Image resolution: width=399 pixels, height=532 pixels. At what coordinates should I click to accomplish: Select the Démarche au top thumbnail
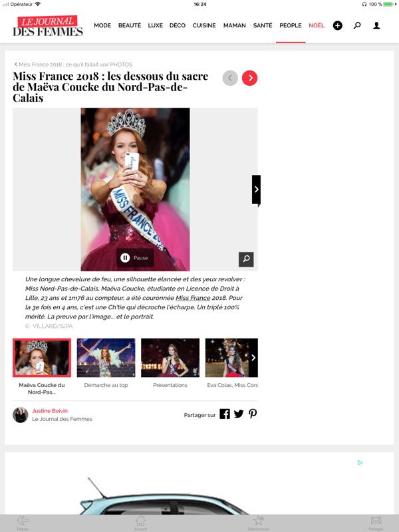point(106,358)
